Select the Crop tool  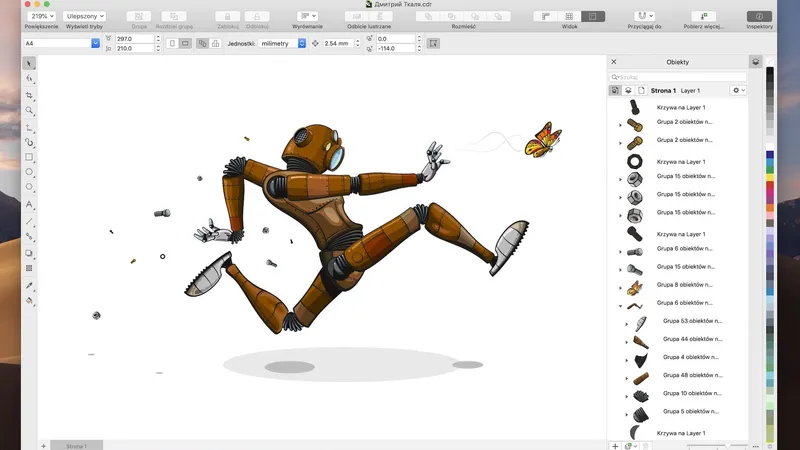(29, 95)
